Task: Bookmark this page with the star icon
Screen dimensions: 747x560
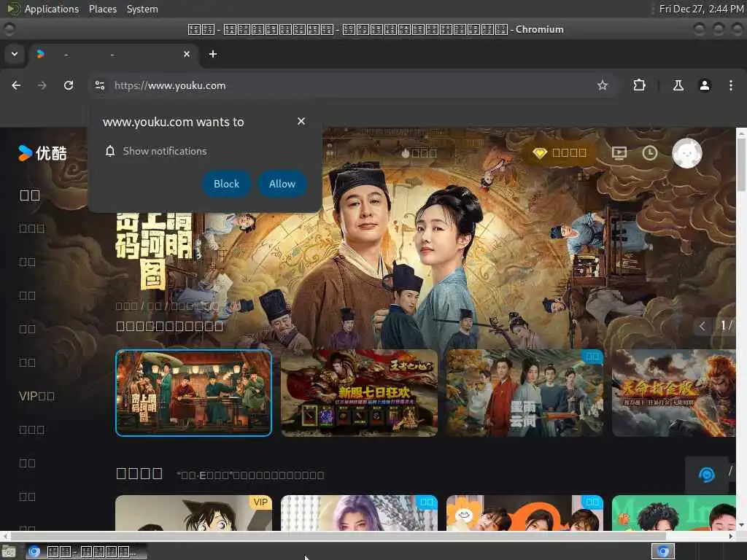Action: [603, 85]
